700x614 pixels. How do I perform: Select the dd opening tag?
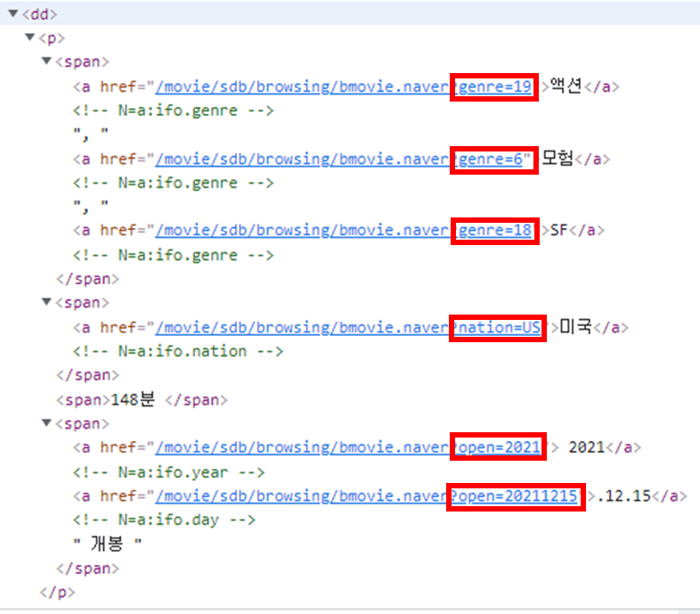pos(39,14)
